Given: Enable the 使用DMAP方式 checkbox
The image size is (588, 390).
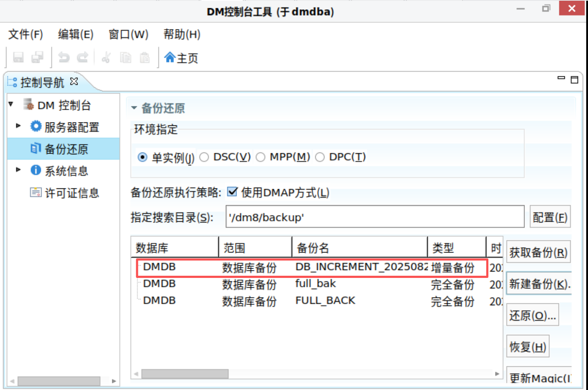Looking at the screenshot, I should [x=232, y=192].
